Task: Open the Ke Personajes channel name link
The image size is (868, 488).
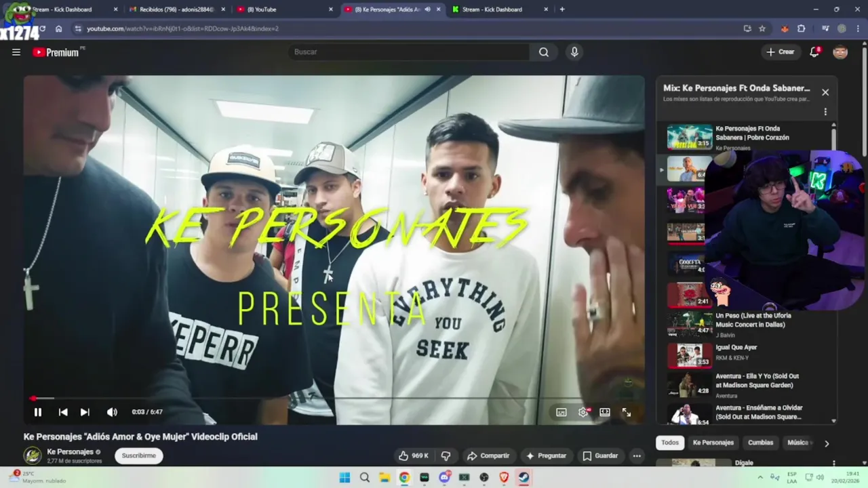Action: (70, 451)
